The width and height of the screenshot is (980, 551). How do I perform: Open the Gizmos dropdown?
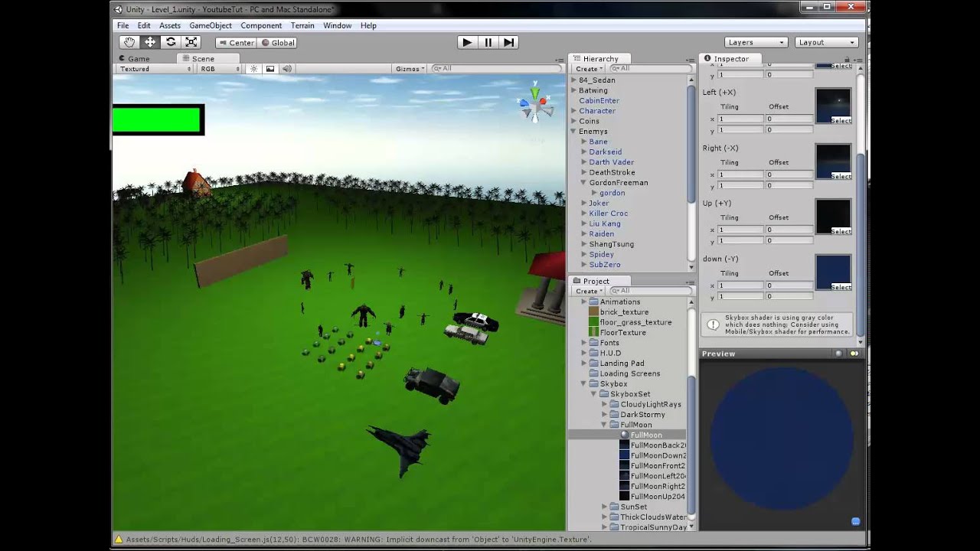coord(410,69)
